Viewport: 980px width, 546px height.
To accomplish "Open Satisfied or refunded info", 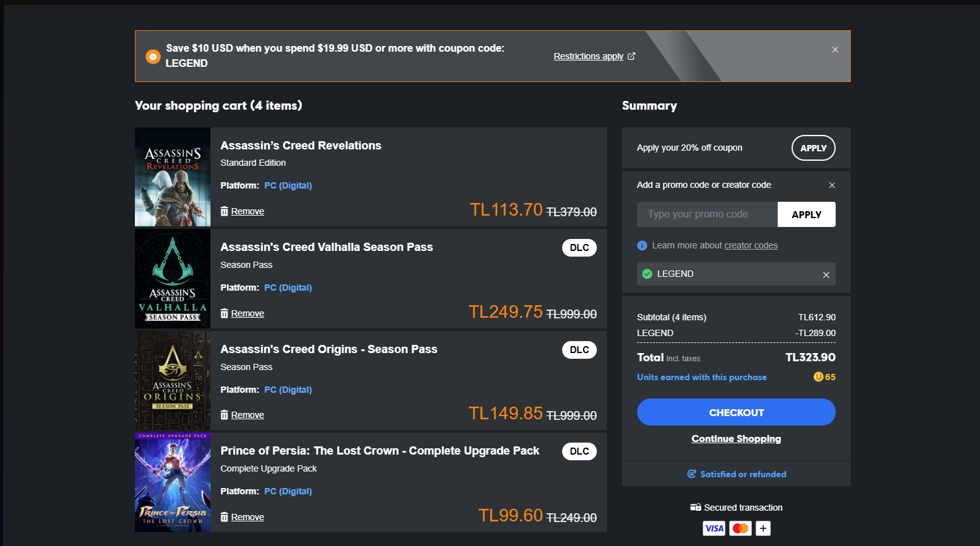I will point(743,474).
